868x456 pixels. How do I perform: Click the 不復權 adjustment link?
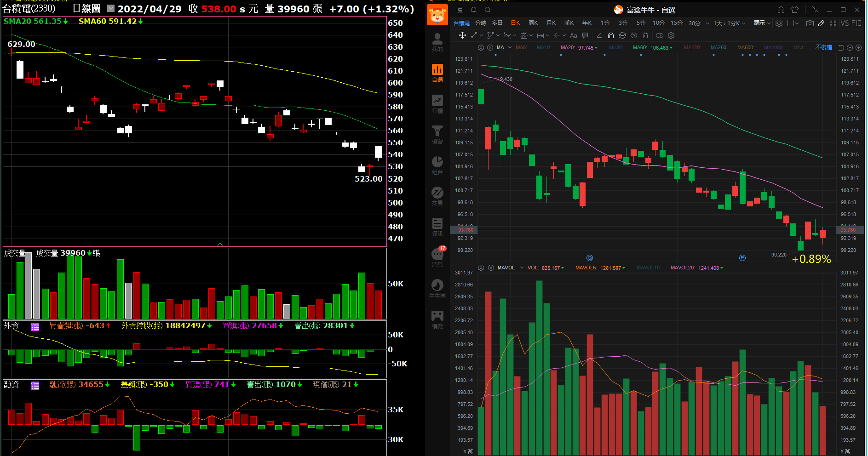point(823,47)
